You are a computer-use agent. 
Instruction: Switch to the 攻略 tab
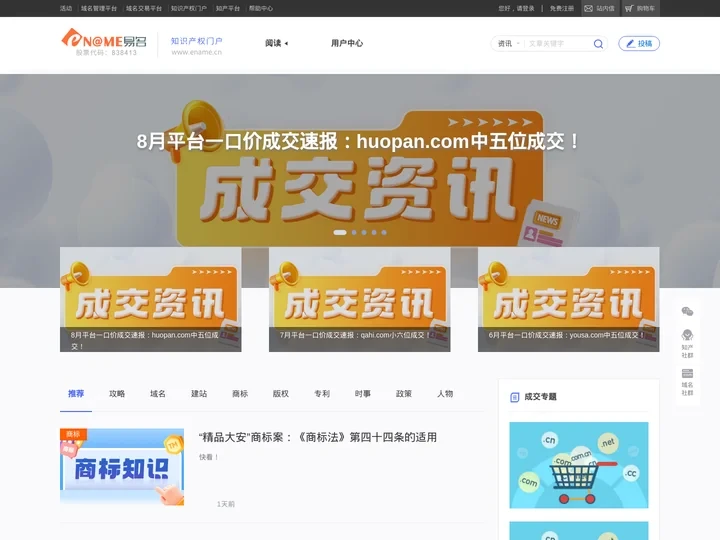pyautogui.click(x=117, y=394)
